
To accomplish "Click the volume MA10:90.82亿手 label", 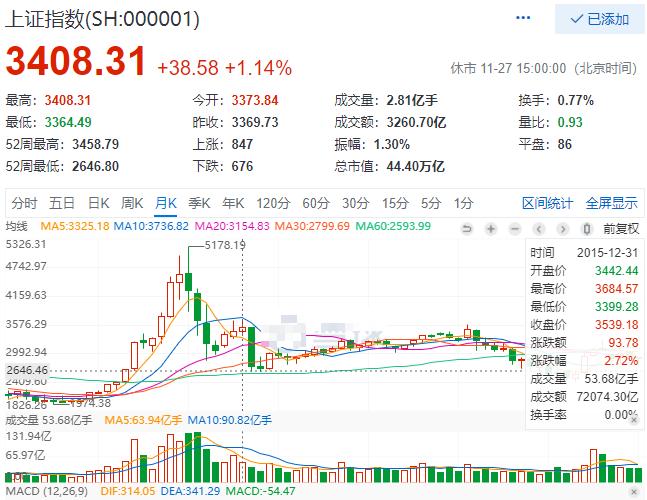I will [229, 420].
